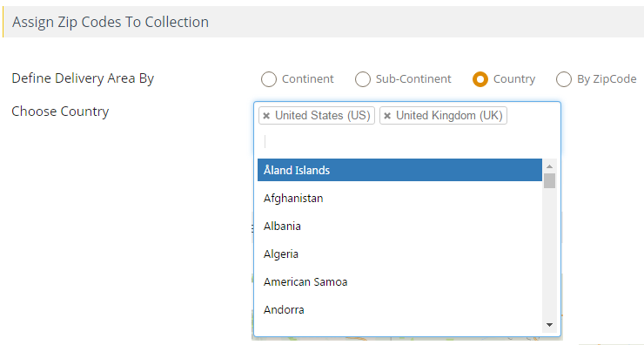Remove United States (US) tag
644x345 pixels.
pos(266,116)
